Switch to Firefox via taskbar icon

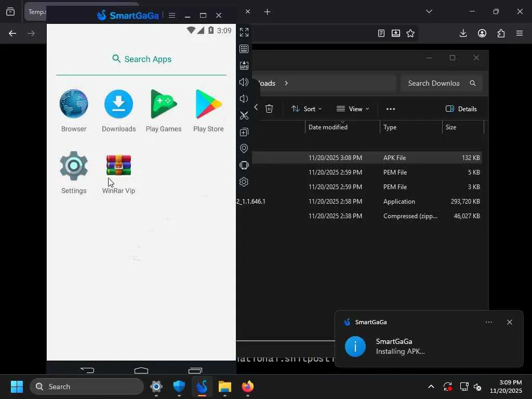click(x=248, y=387)
